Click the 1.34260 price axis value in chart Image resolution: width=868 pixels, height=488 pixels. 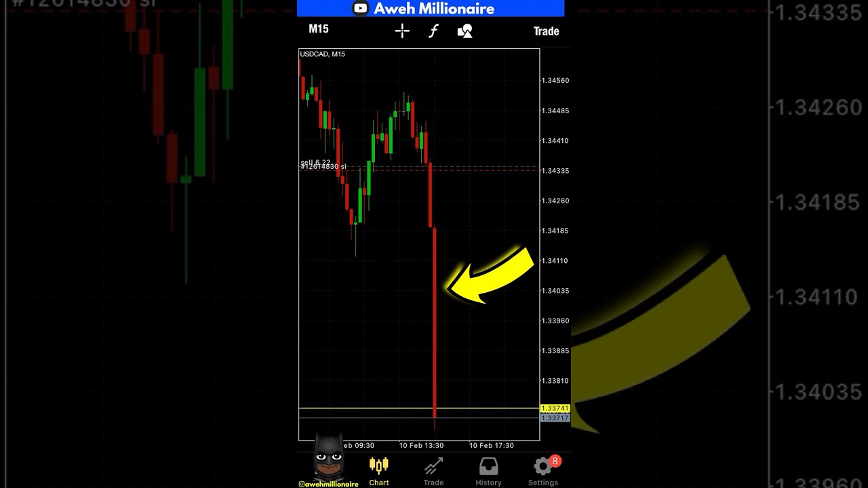555,201
